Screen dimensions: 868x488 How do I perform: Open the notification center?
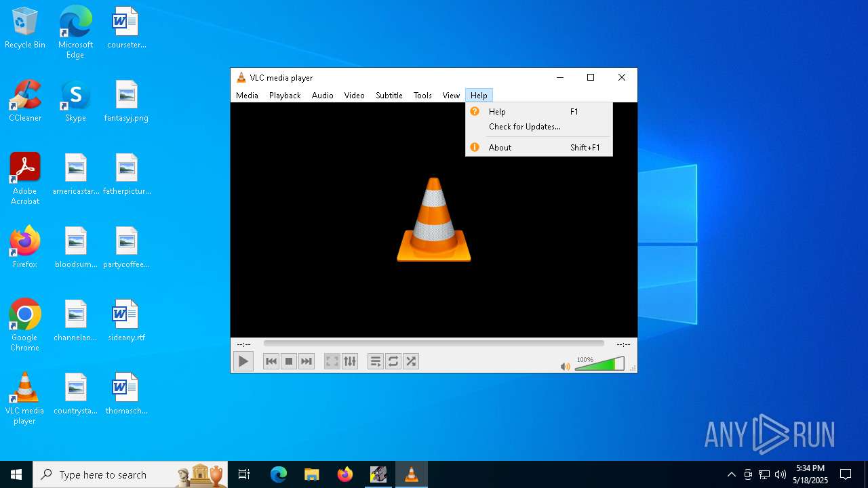(846, 474)
